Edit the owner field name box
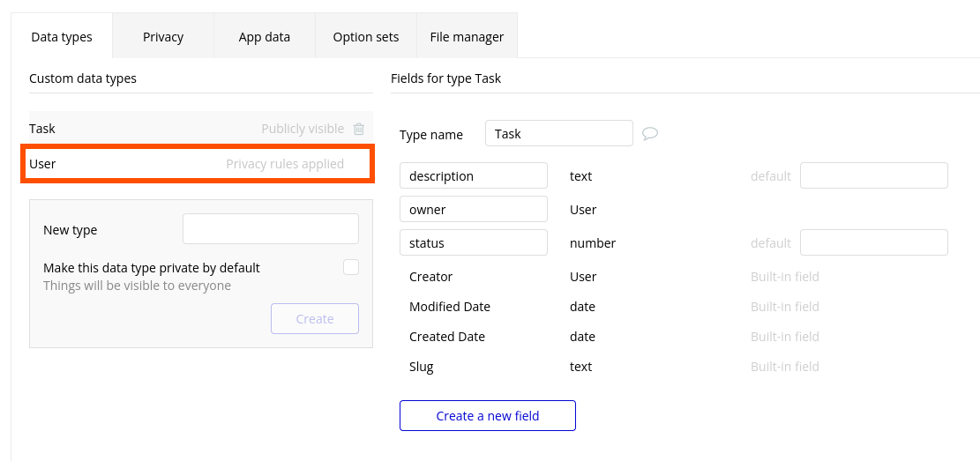This screenshot has height=461, width=980. (x=474, y=210)
